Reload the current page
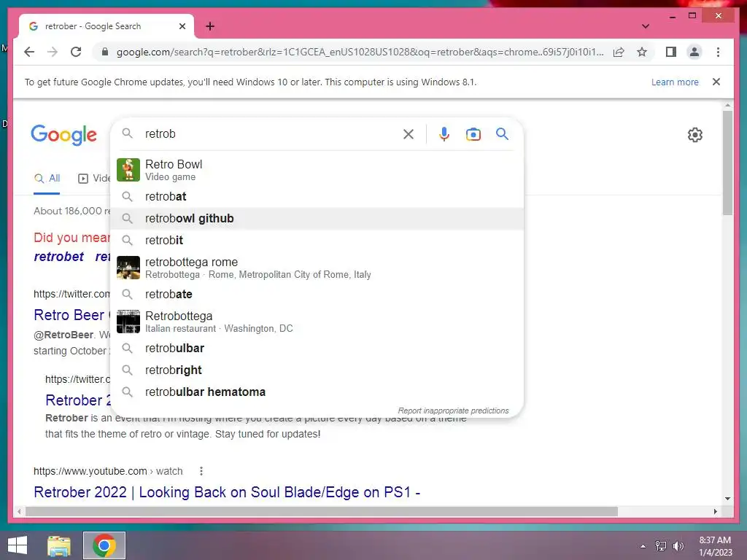The width and height of the screenshot is (747, 560). tap(76, 52)
